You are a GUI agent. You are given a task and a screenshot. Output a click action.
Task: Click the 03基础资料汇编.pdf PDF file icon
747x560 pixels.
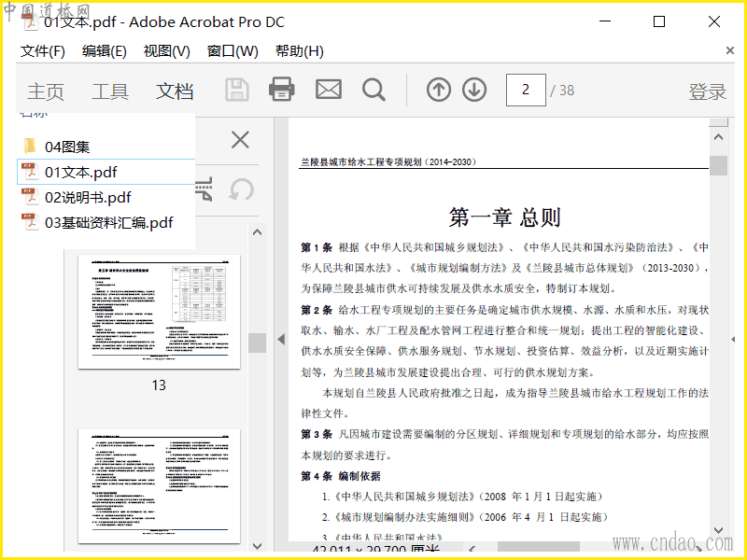[x=30, y=222]
